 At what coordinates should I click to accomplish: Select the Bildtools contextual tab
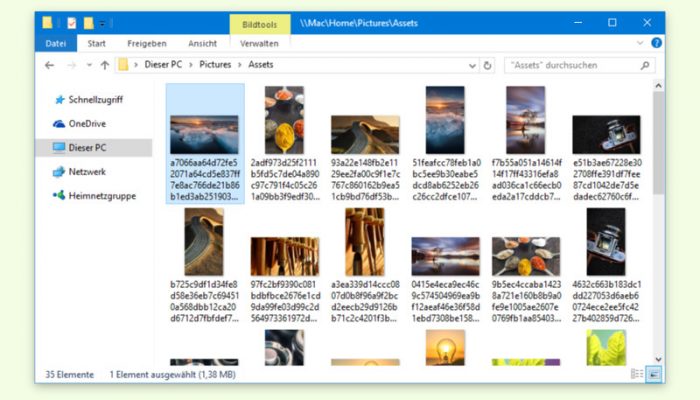259,25
